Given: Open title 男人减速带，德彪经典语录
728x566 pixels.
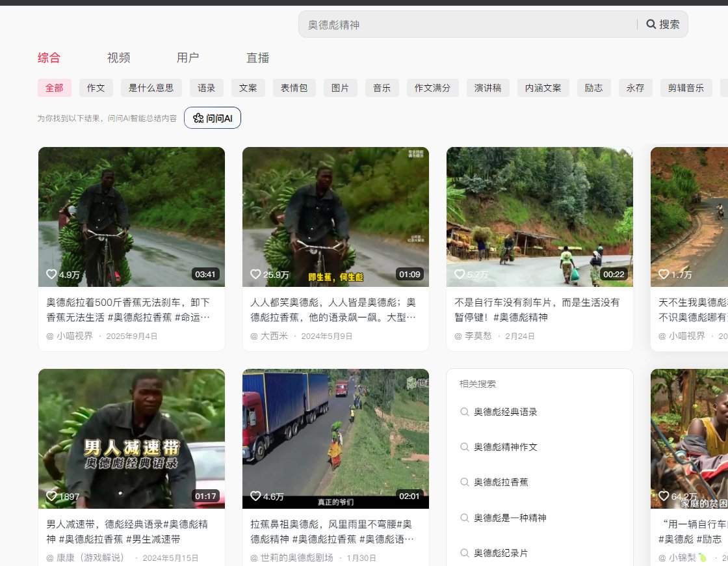Looking at the screenshot, I should click(127, 532).
